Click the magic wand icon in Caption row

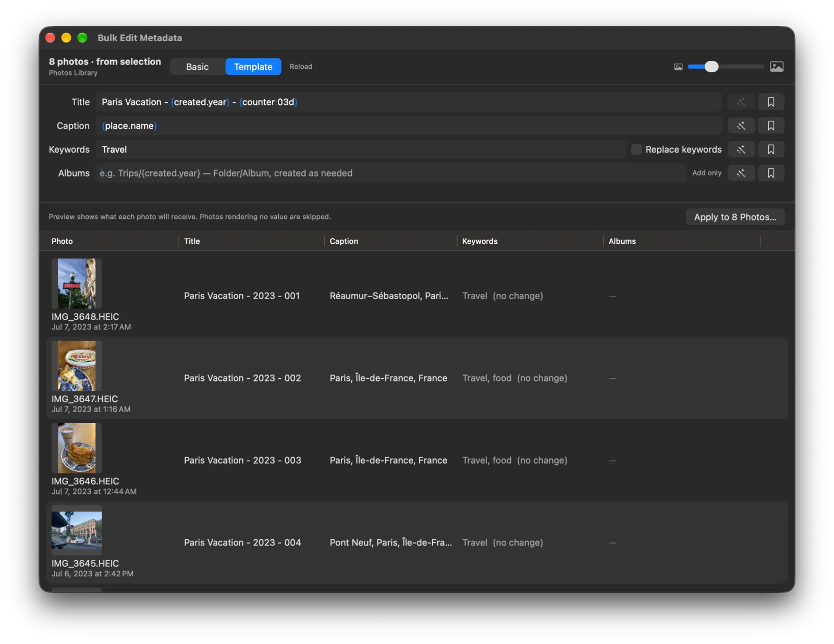[x=741, y=126]
